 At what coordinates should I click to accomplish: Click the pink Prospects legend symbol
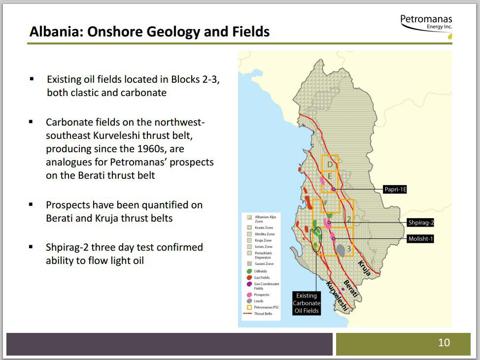(249, 295)
